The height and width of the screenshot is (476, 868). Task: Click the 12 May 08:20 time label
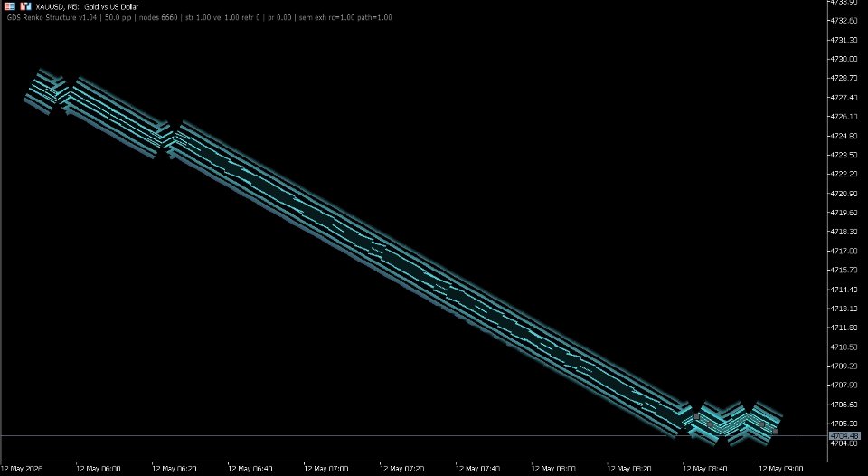(629, 469)
